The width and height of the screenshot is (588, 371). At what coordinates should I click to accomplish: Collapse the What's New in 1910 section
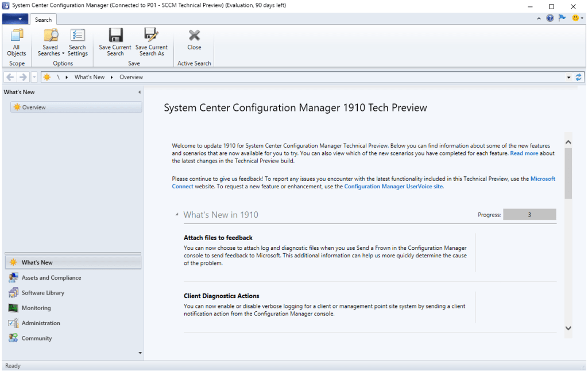pyautogui.click(x=177, y=215)
